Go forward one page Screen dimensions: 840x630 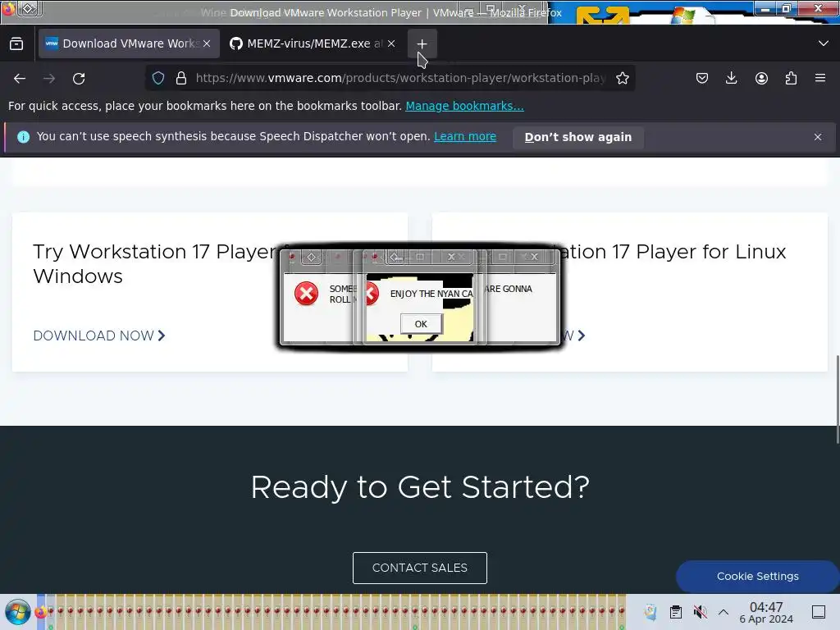click(x=49, y=79)
